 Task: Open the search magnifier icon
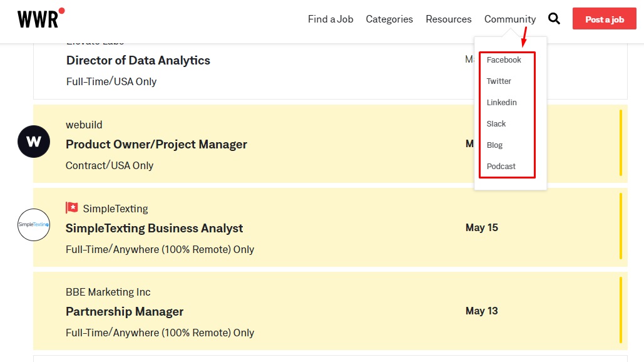[554, 19]
